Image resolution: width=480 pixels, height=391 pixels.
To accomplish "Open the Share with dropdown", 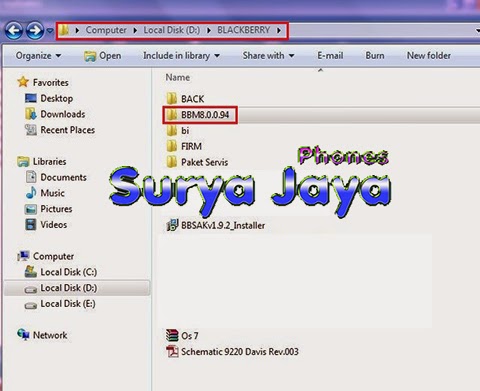I will [x=268, y=56].
